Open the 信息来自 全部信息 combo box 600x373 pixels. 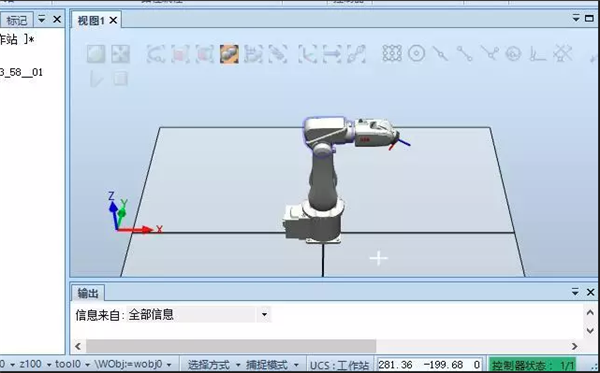199,314
